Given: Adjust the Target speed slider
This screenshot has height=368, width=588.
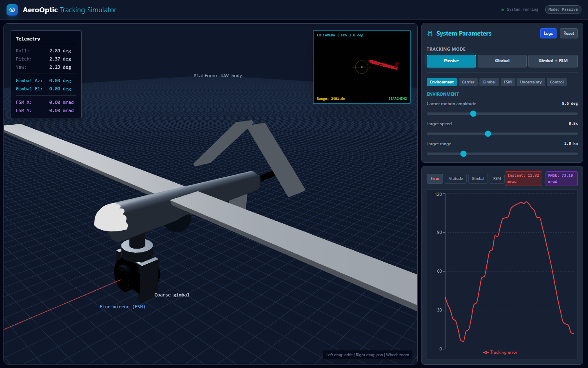Looking at the screenshot, I should click(502, 134).
